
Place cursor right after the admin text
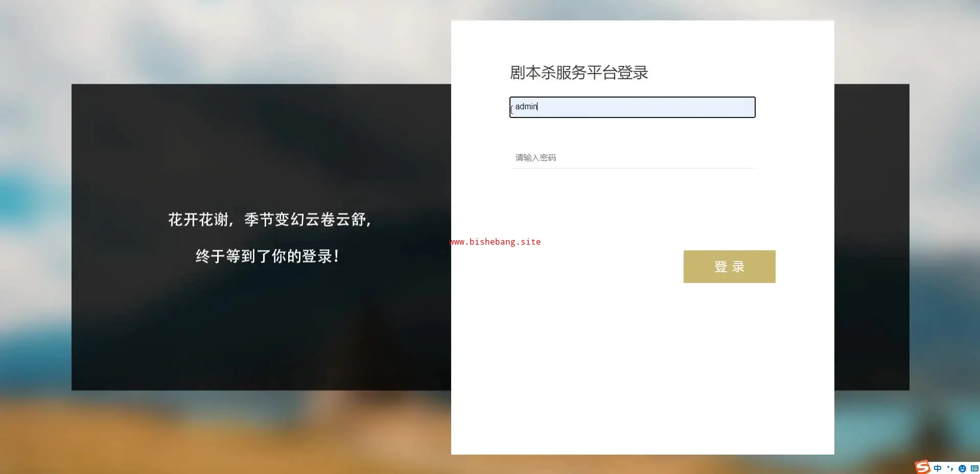pos(538,107)
